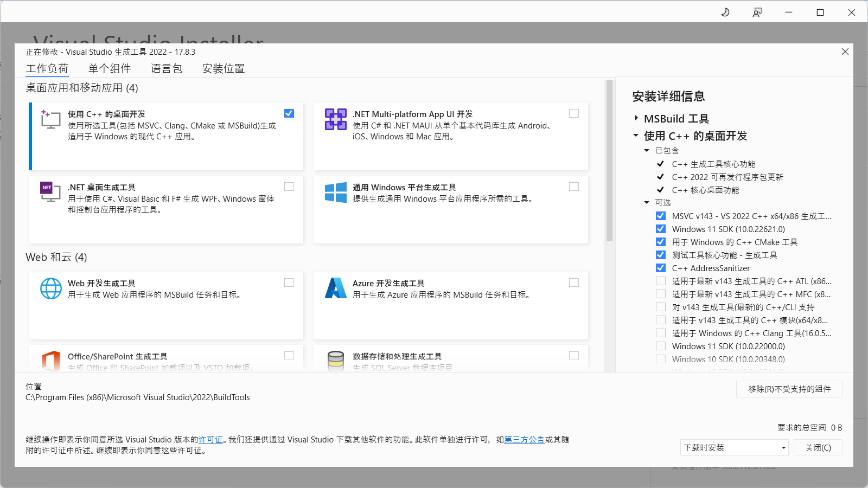Switch to the 单个组件 tab
Viewport: 868px width, 488px height.
tap(110, 69)
